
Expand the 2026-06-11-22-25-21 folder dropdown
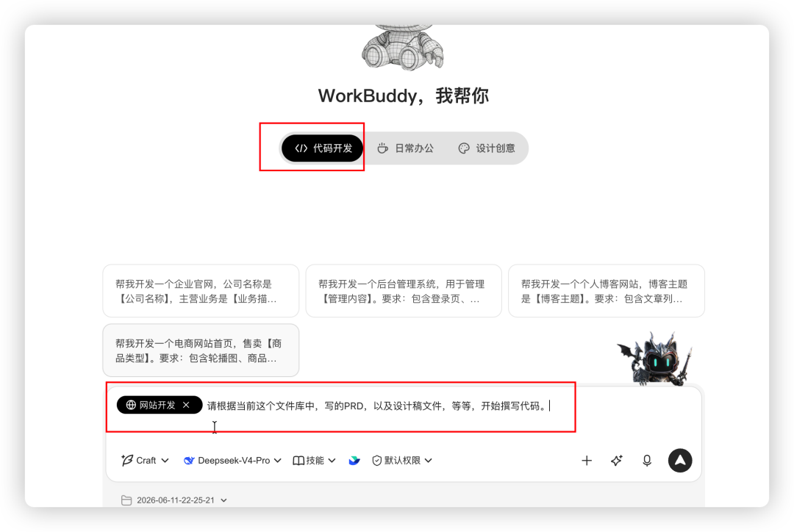pos(174,500)
